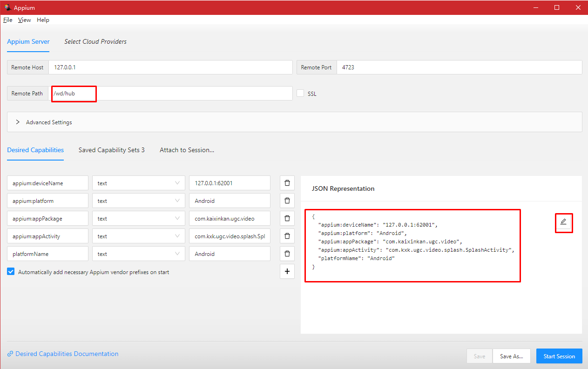Expand the Advanced Settings section
This screenshot has width=588, height=369.
pyautogui.click(x=294, y=122)
